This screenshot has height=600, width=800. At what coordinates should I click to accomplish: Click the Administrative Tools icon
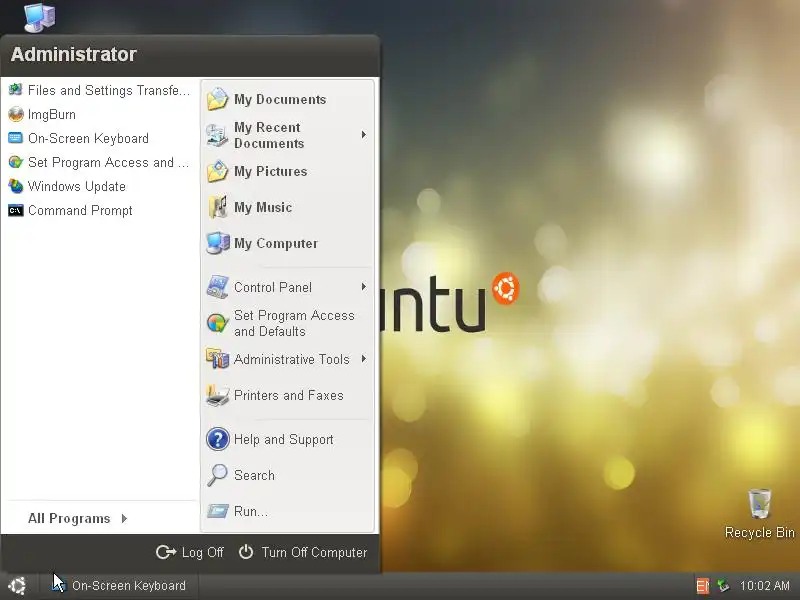(218, 359)
